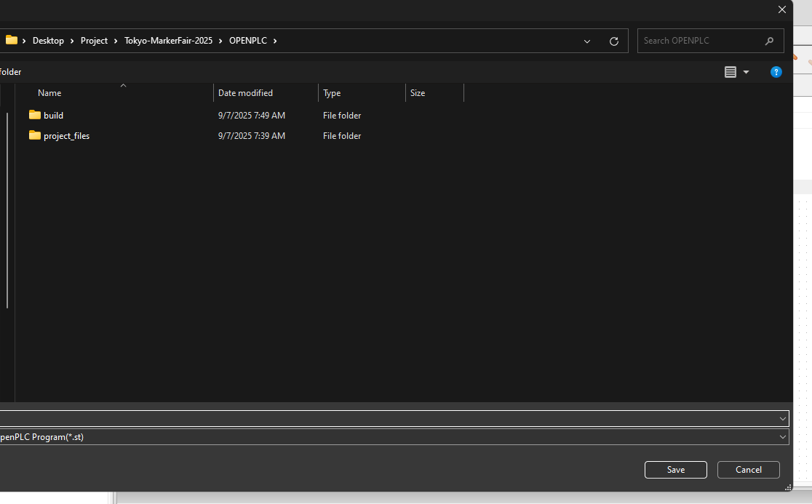Close the save dialog with the X
The image size is (812, 504).
tap(782, 9)
